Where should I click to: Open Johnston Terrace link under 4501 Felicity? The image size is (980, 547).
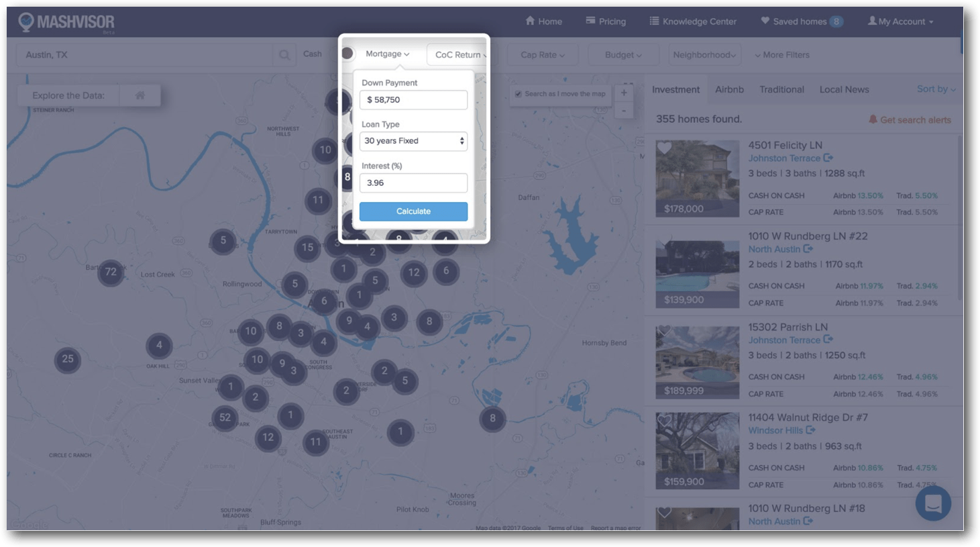point(790,158)
